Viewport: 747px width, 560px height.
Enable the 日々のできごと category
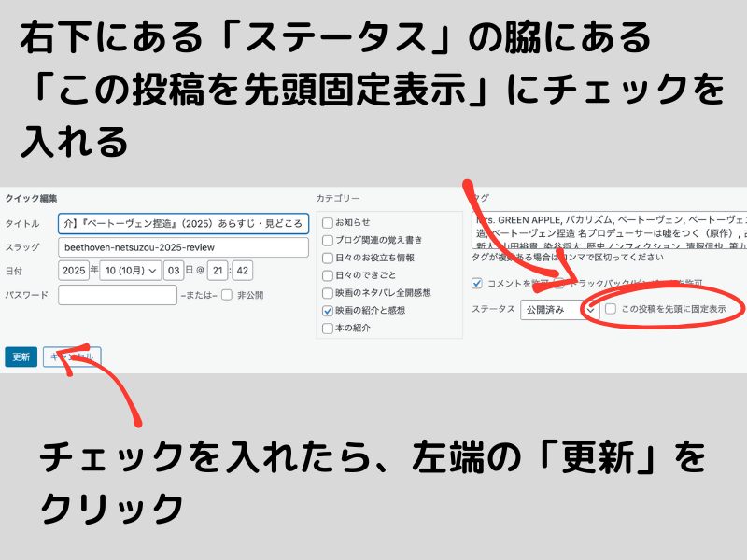(327, 275)
